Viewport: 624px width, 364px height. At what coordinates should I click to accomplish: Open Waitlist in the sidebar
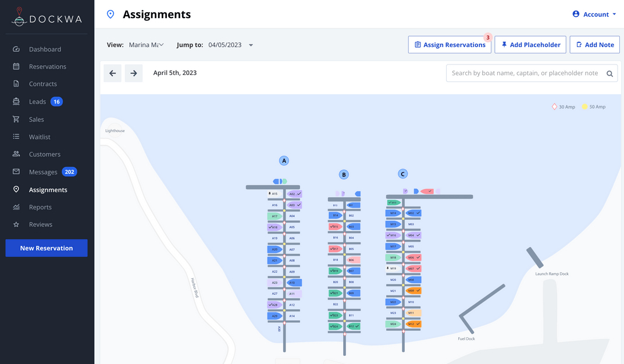[40, 137]
